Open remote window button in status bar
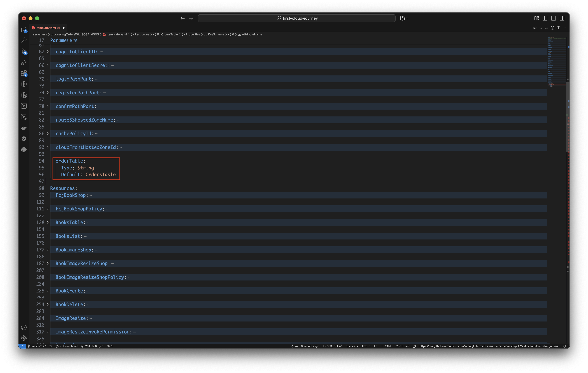Image resolution: width=588 pixels, height=373 pixels. point(22,346)
